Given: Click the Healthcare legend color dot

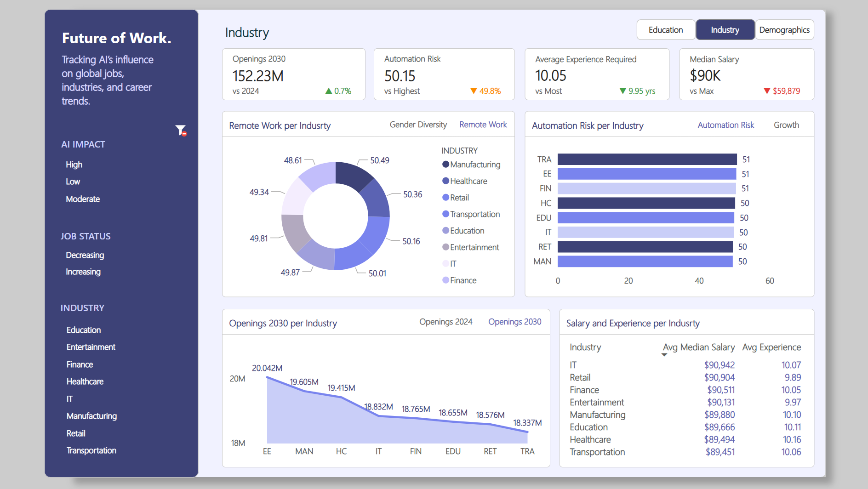Looking at the screenshot, I should click(x=445, y=181).
